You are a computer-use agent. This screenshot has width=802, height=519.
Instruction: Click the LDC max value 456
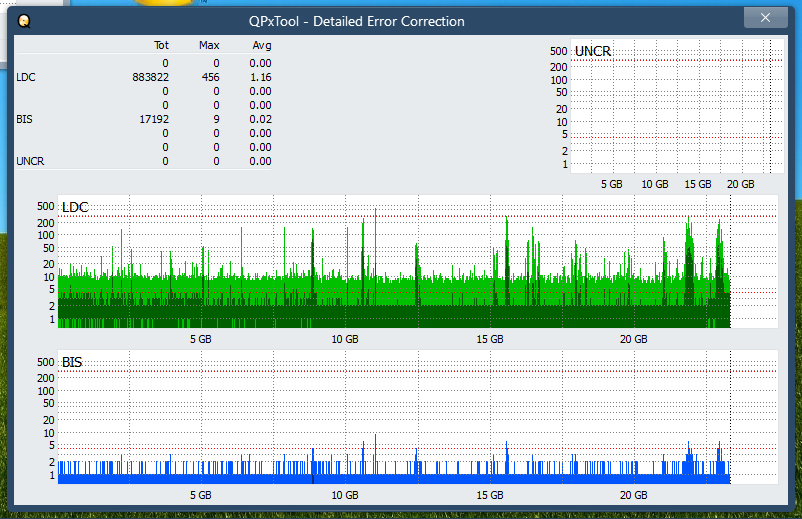point(211,77)
